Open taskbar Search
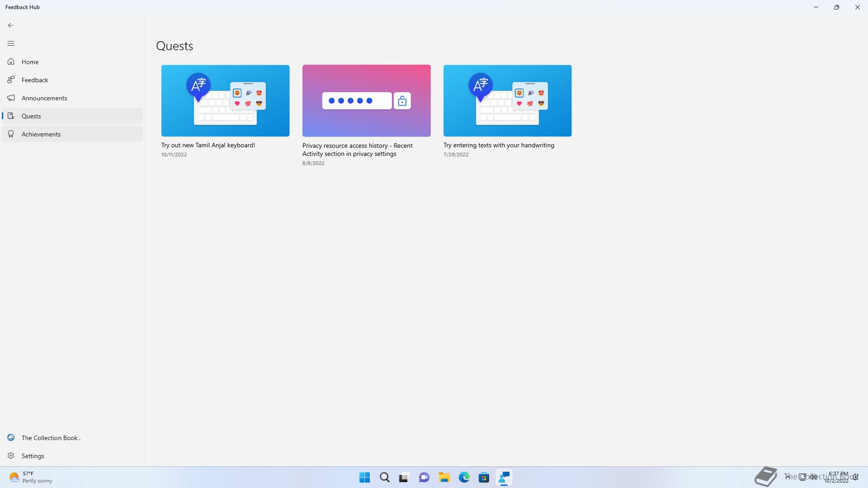 coord(384,478)
